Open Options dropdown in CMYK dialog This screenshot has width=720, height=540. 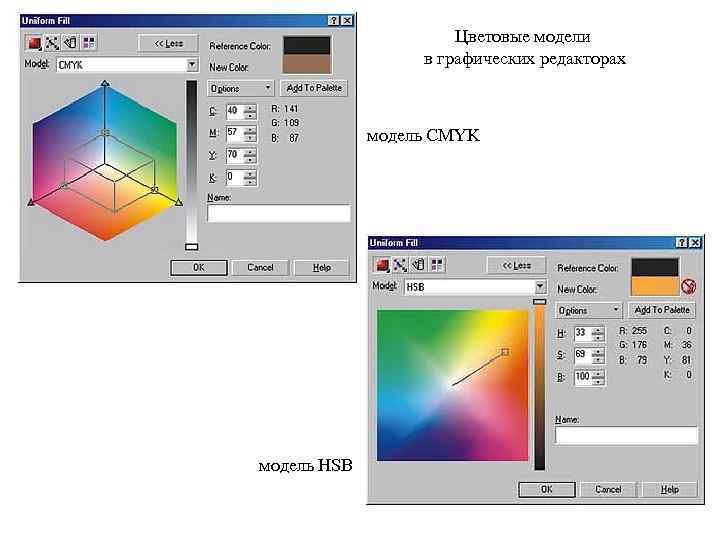241,88
